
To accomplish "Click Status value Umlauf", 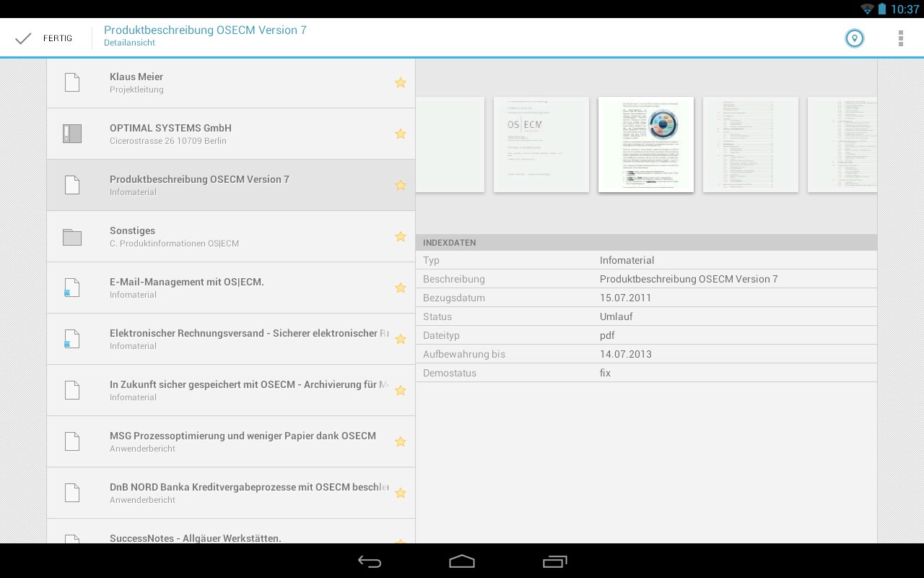I will click(x=616, y=316).
